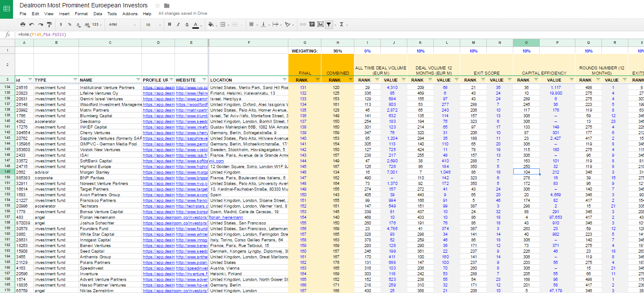Open FINAL RANK column filter dropdown
This screenshot has width=644, height=293.
tap(317, 80)
